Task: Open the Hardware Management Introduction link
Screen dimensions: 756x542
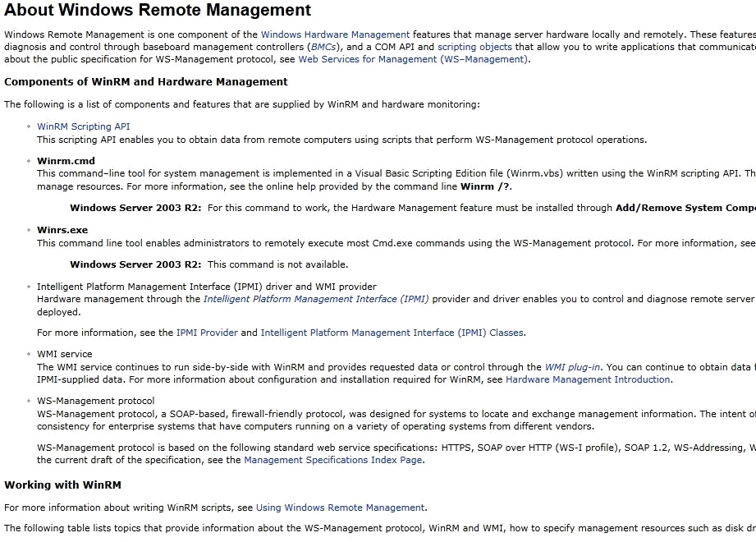Action: pyautogui.click(x=588, y=379)
